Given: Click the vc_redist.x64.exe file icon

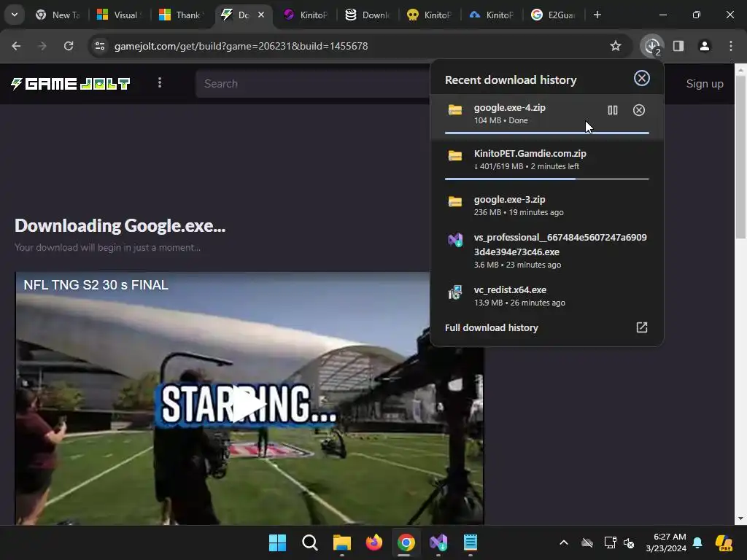Looking at the screenshot, I should coord(455,292).
